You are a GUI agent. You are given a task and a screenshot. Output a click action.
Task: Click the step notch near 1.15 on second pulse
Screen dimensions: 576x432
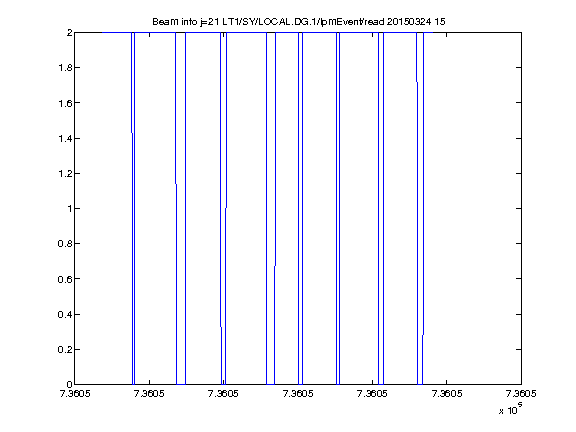click(x=176, y=184)
